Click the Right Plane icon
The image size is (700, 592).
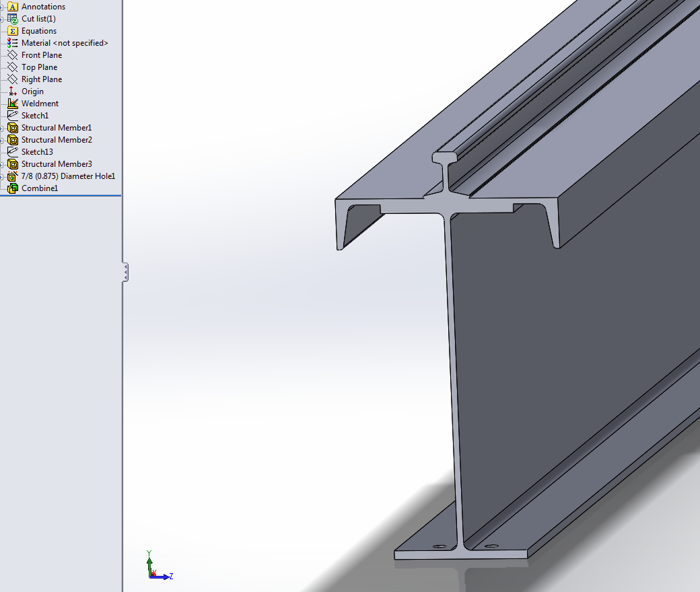(x=13, y=79)
